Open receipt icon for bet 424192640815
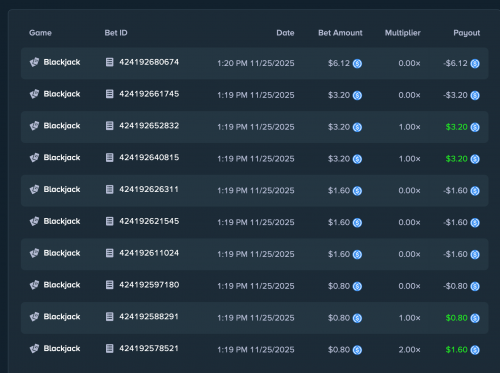Screen dimensions: 500x373 [110, 157]
